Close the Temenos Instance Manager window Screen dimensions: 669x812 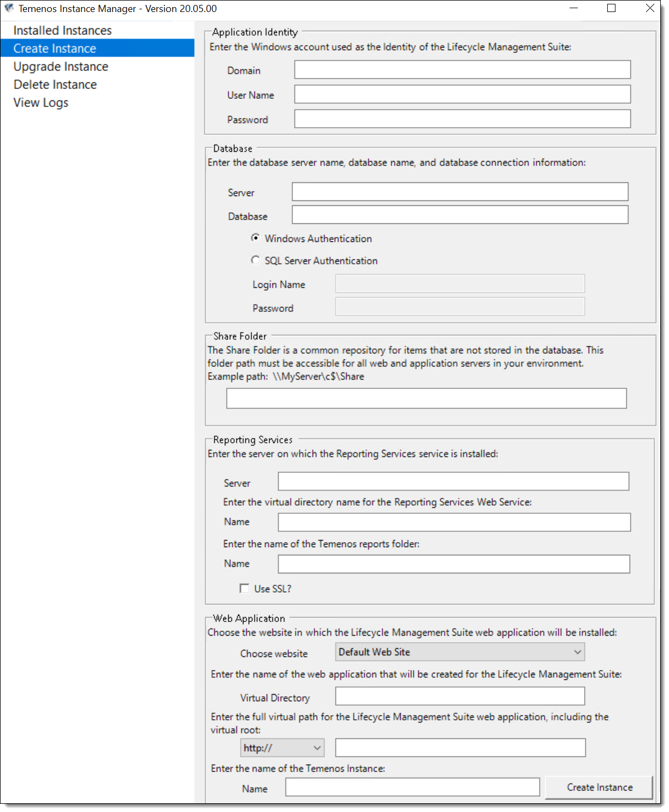(x=650, y=8)
